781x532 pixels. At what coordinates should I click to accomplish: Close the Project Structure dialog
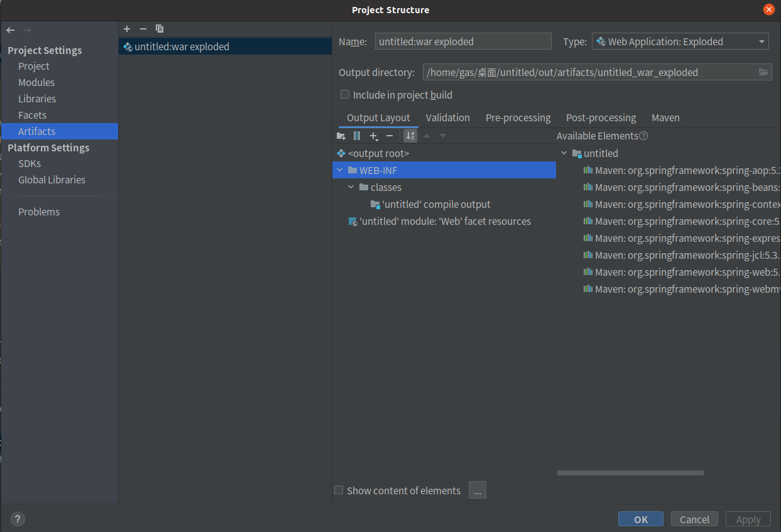(769, 9)
